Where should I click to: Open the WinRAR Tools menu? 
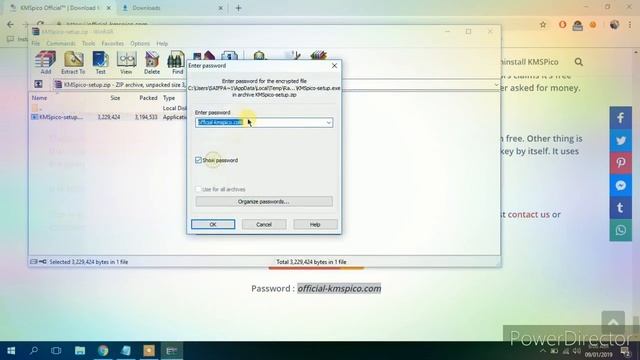[x=88, y=43]
